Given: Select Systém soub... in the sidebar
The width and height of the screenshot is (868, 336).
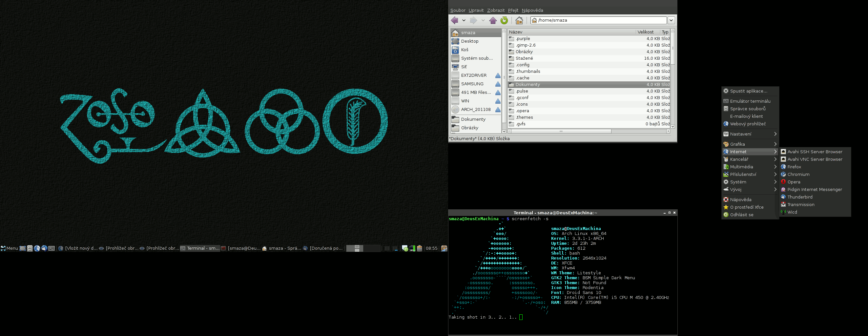Looking at the screenshot, I should (x=476, y=58).
